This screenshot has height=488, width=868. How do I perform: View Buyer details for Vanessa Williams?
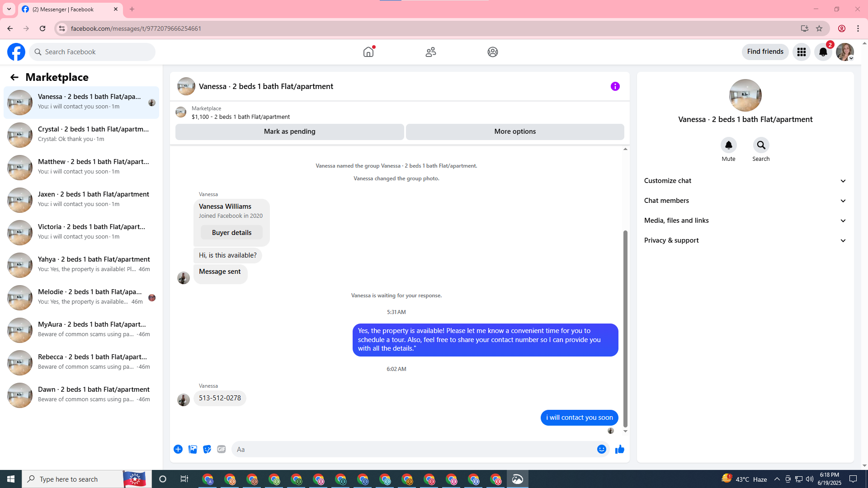[231, 233]
